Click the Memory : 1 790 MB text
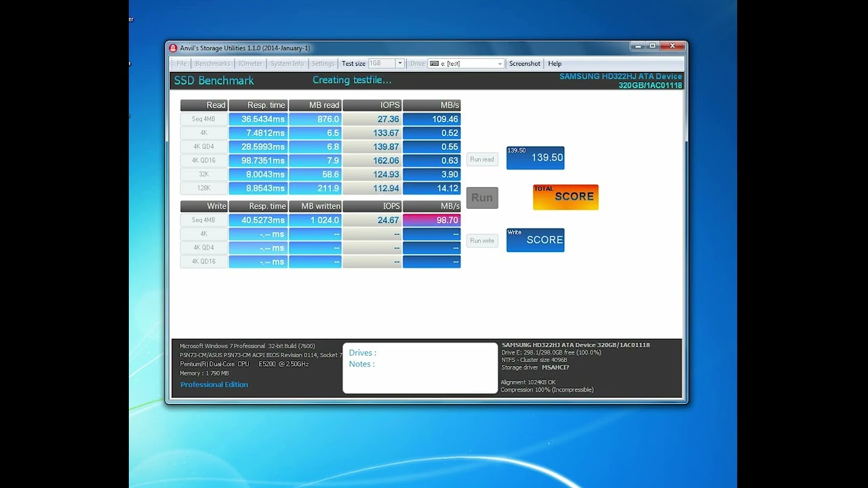868x488 pixels. click(204, 373)
